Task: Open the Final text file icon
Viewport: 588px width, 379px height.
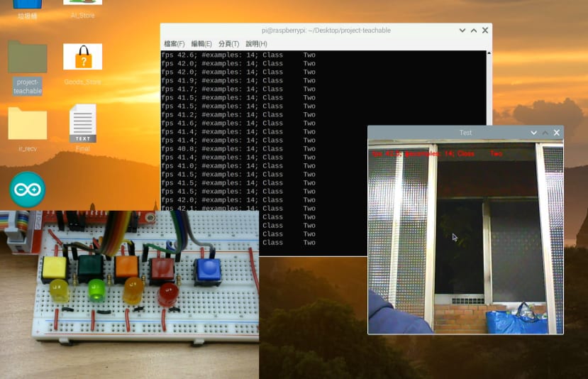Action: click(83, 123)
